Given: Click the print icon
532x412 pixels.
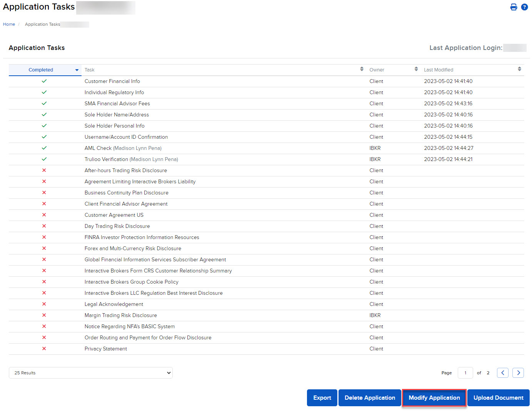Looking at the screenshot, I should 514,7.
